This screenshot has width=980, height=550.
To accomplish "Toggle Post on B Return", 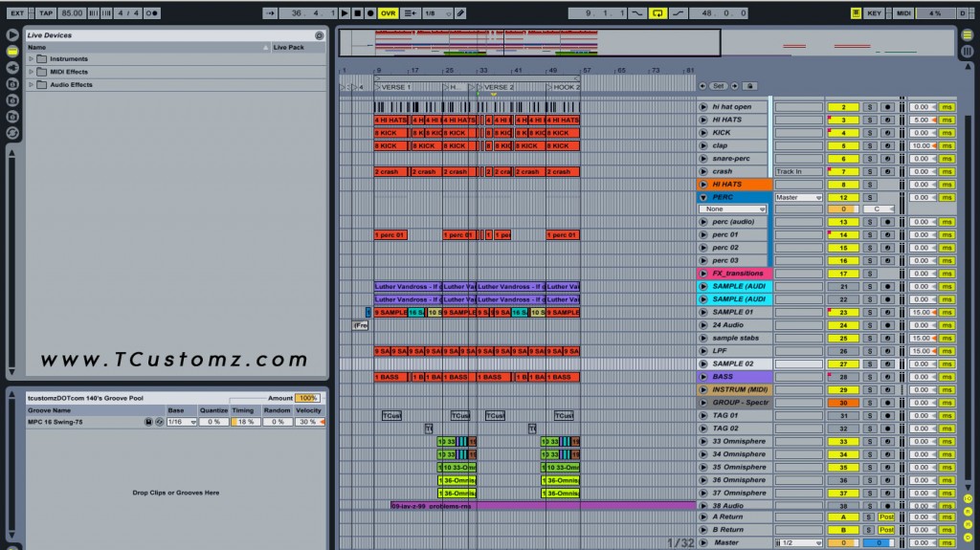I will [886, 530].
